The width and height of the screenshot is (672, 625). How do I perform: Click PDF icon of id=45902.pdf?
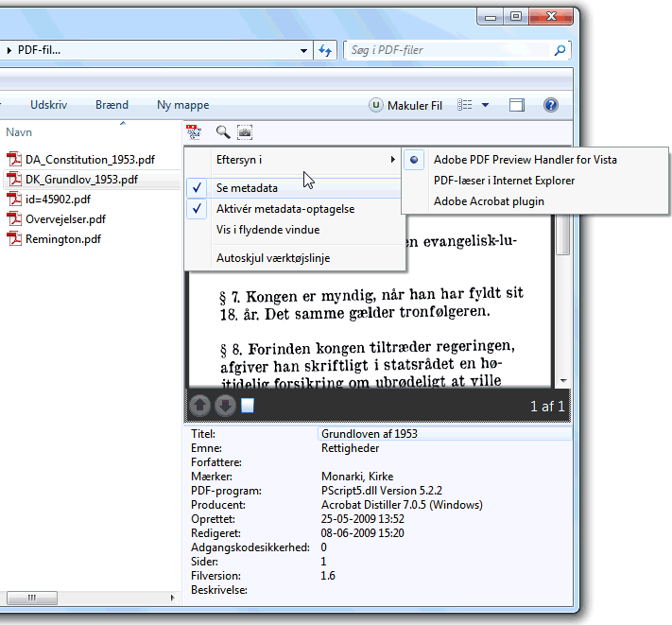point(14,200)
